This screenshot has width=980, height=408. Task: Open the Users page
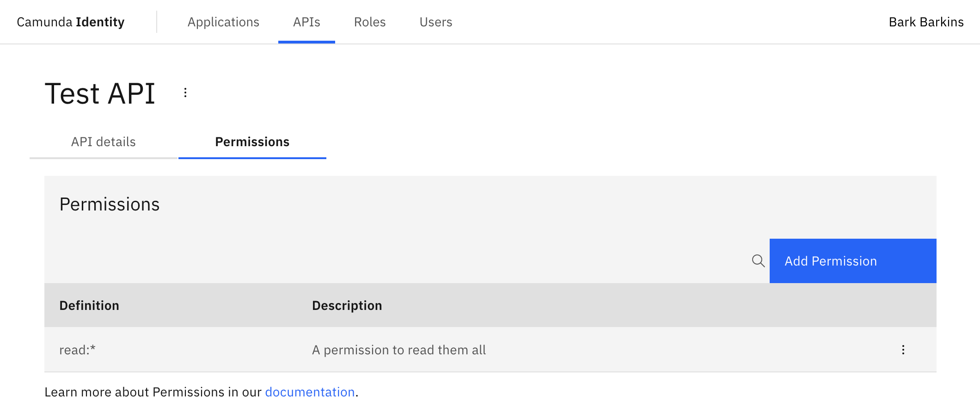coord(435,22)
